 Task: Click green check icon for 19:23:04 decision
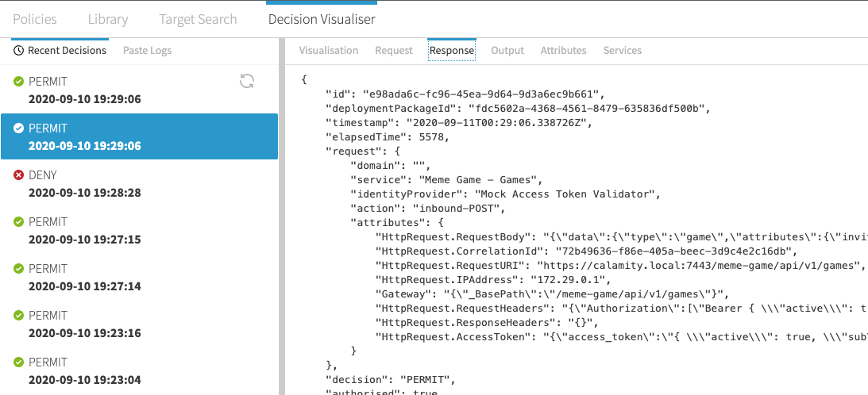tap(18, 362)
